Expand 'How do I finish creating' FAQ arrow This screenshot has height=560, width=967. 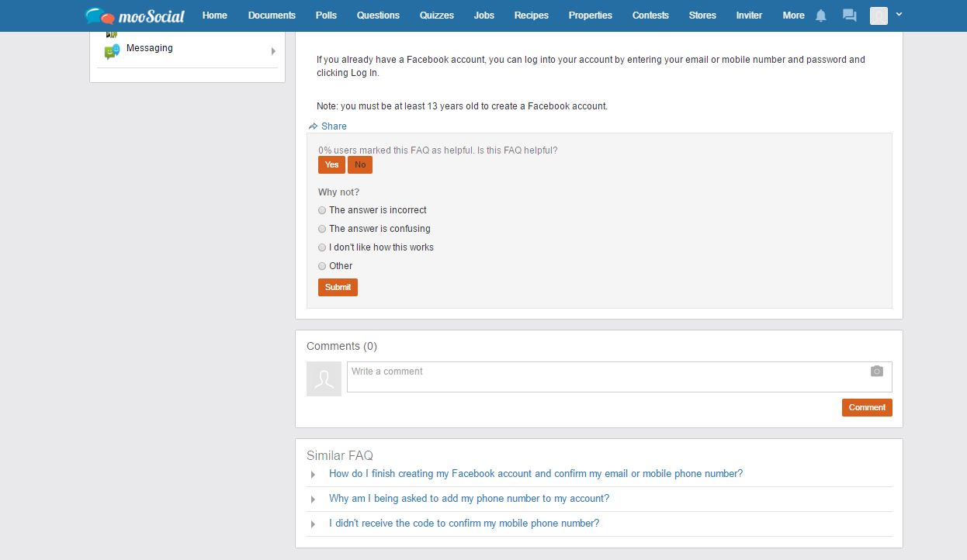point(313,475)
